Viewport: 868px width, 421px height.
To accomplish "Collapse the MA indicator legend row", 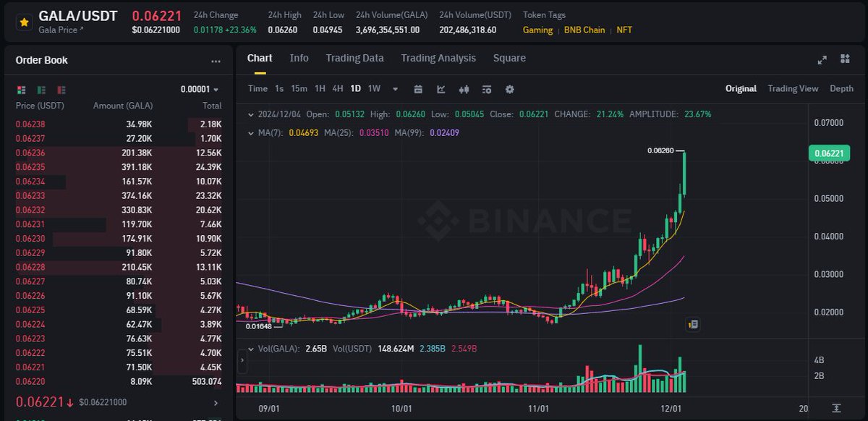I will [x=250, y=133].
